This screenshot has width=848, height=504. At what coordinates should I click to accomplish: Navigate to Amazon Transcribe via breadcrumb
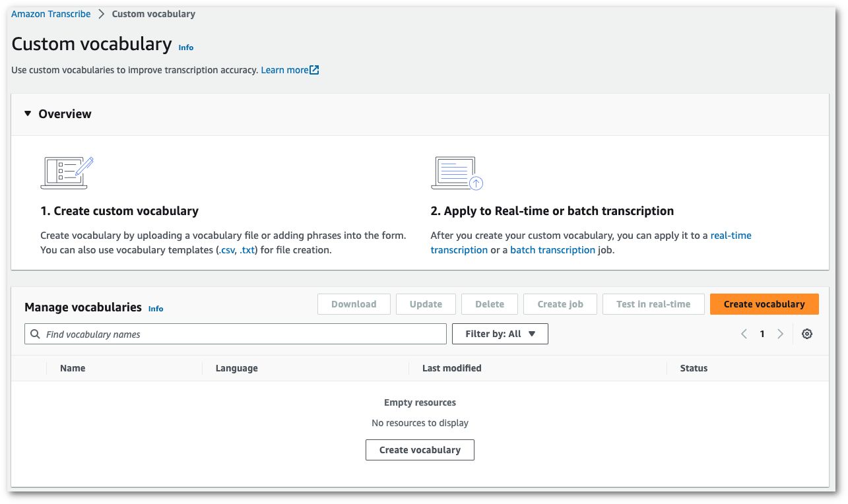50,13
